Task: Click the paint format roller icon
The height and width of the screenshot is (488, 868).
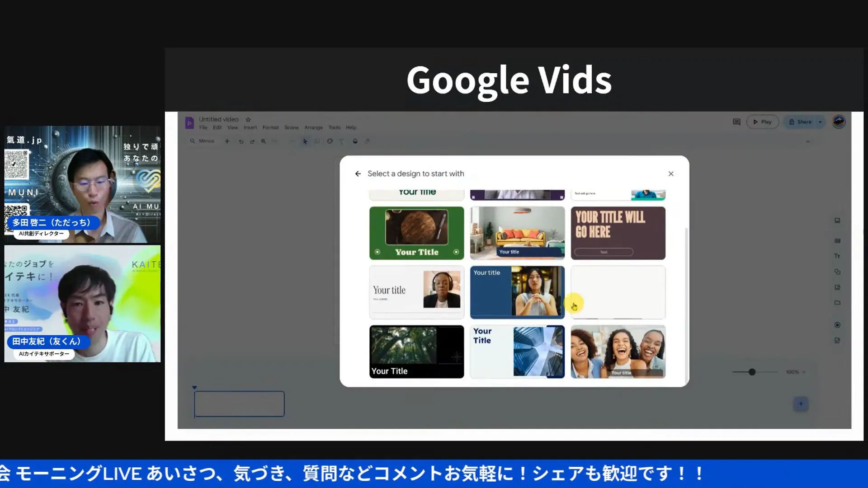Action: coord(342,141)
